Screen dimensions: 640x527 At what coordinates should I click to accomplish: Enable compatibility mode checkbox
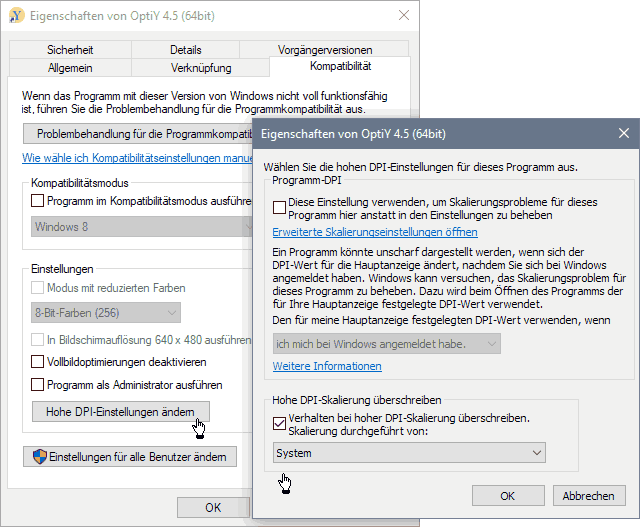38,201
